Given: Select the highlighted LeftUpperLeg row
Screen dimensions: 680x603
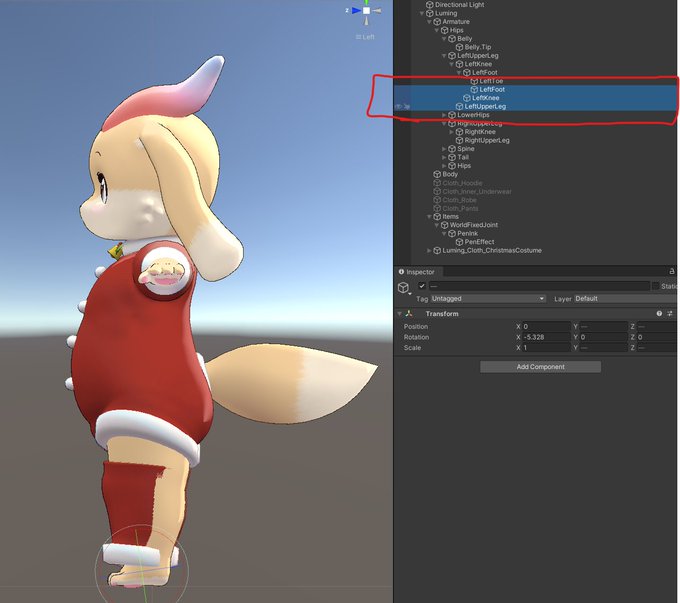Looking at the screenshot, I should pyautogui.click(x=535, y=106).
